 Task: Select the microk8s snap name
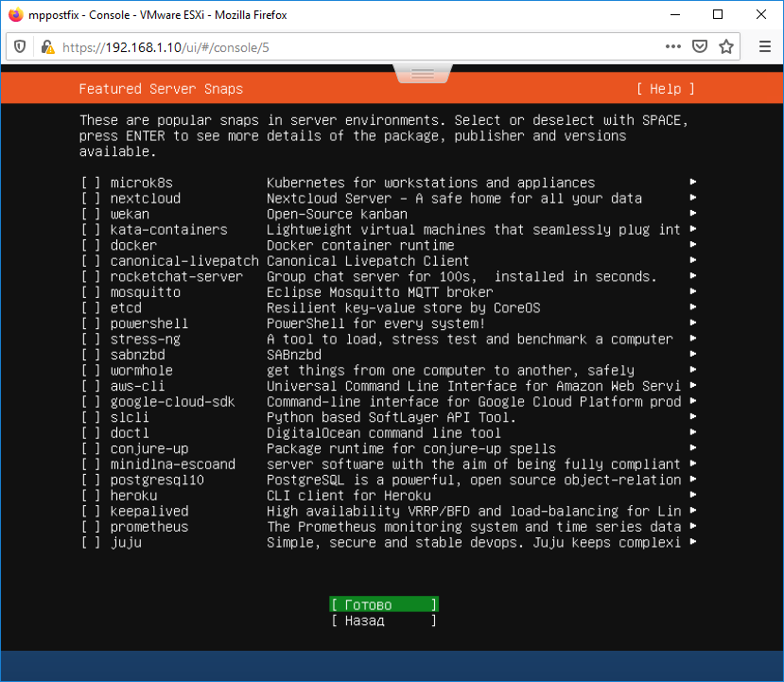[x=142, y=183]
